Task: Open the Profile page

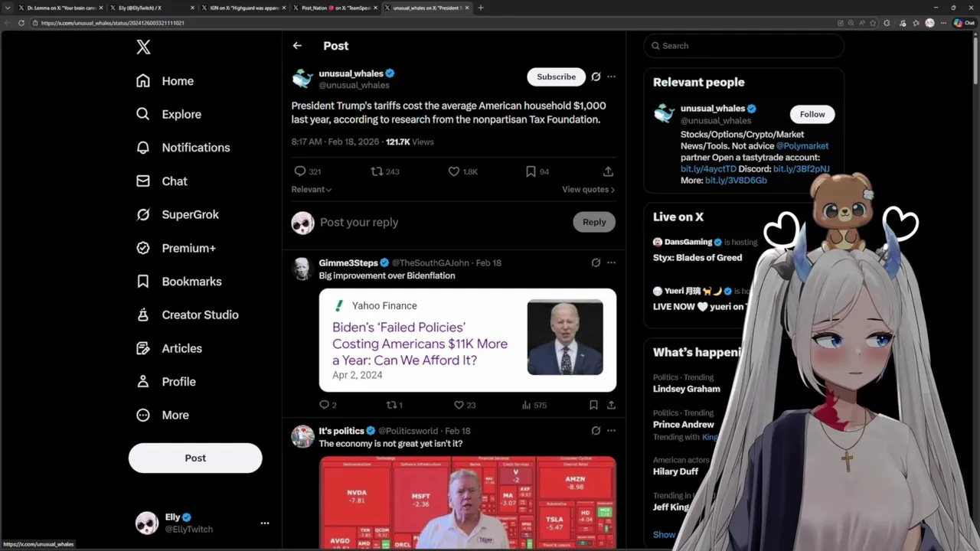Action: coord(165,382)
